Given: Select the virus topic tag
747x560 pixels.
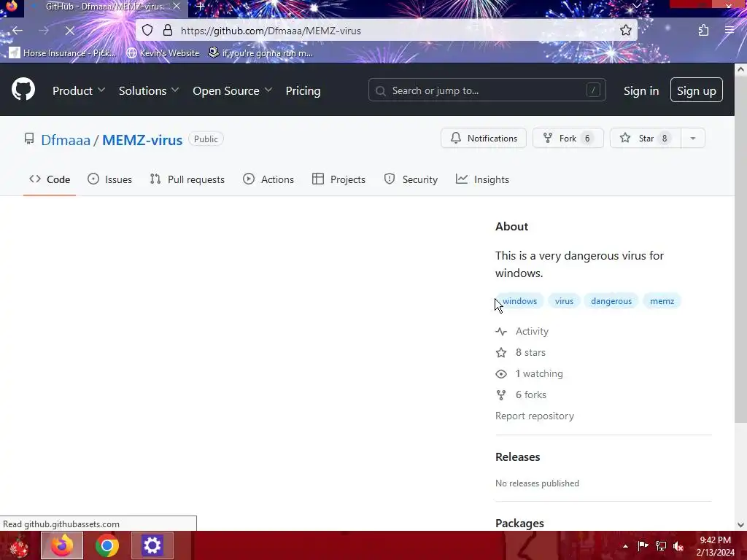Looking at the screenshot, I should point(564,301).
